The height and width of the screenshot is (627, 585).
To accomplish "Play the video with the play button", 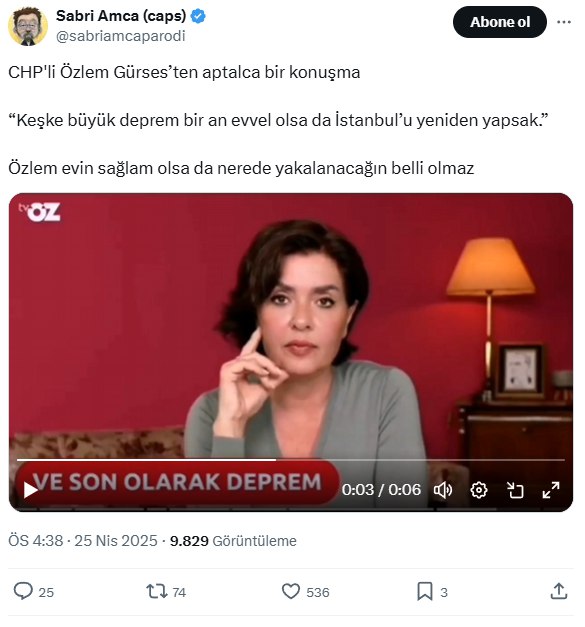I will tap(30, 490).
